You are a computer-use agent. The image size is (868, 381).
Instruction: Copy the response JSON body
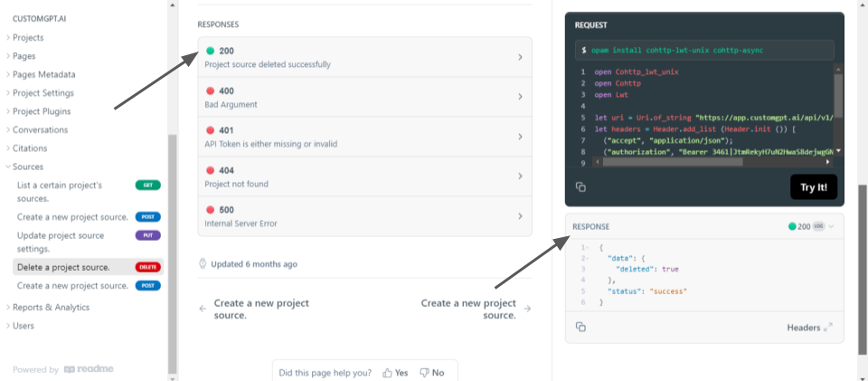[x=580, y=328]
